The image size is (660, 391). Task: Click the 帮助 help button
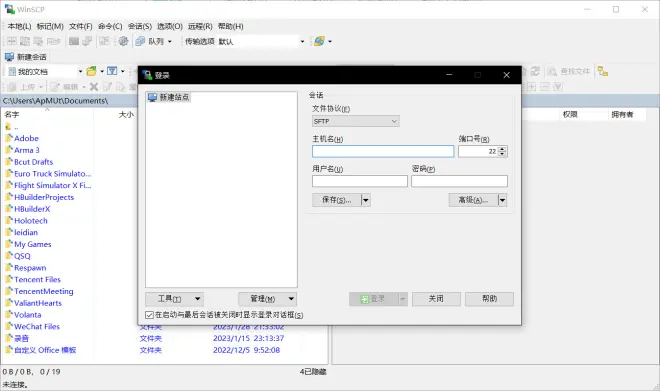pyautogui.click(x=489, y=299)
